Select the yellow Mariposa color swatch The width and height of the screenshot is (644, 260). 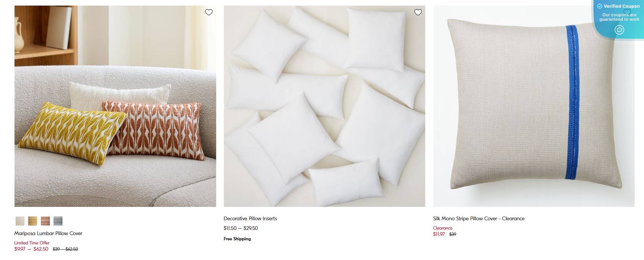(32, 221)
